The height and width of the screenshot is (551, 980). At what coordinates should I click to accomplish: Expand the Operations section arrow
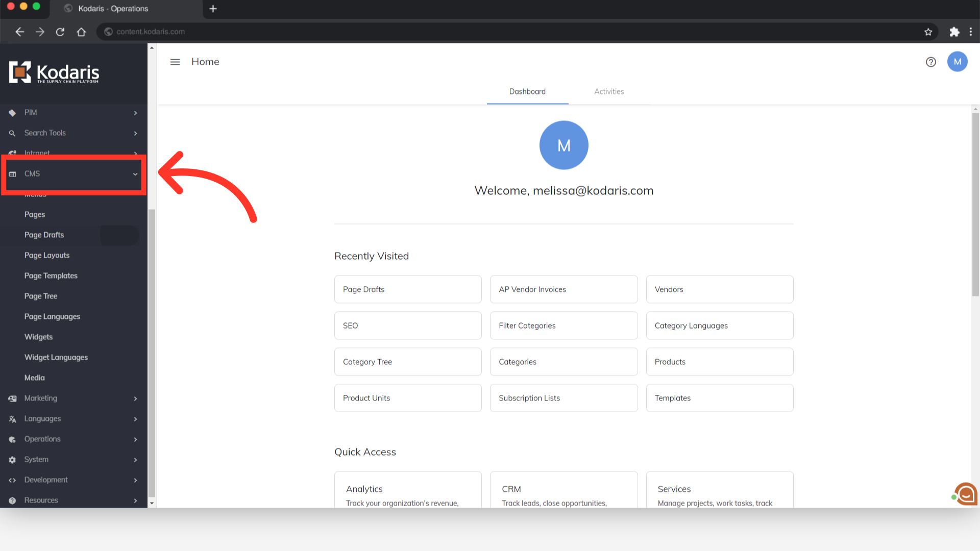135,439
